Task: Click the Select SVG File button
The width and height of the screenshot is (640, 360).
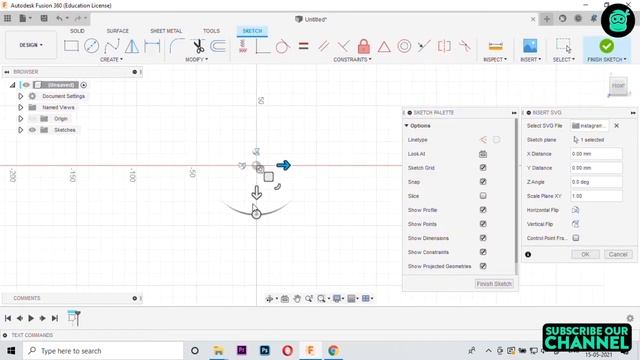Action: click(589, 126)
